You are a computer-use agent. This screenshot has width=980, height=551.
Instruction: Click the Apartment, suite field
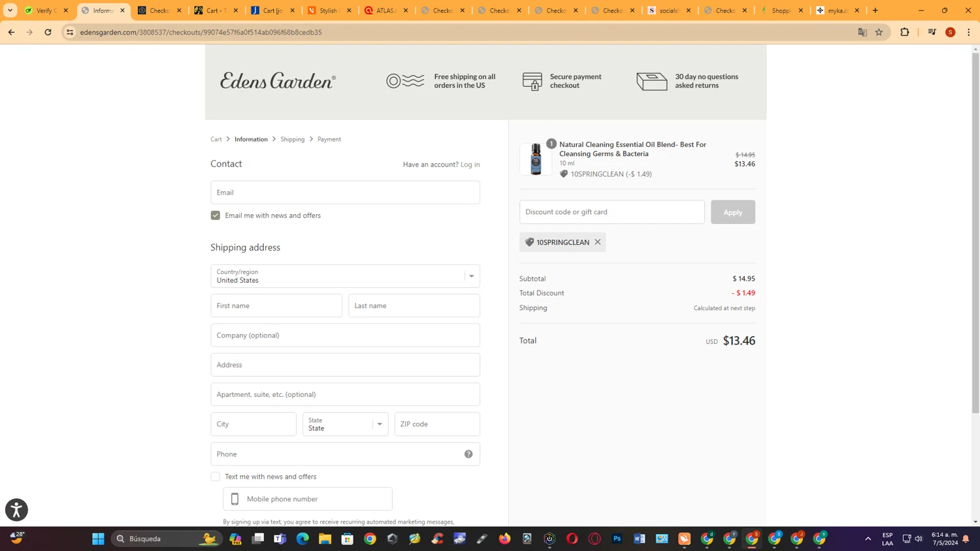point(345,394)
